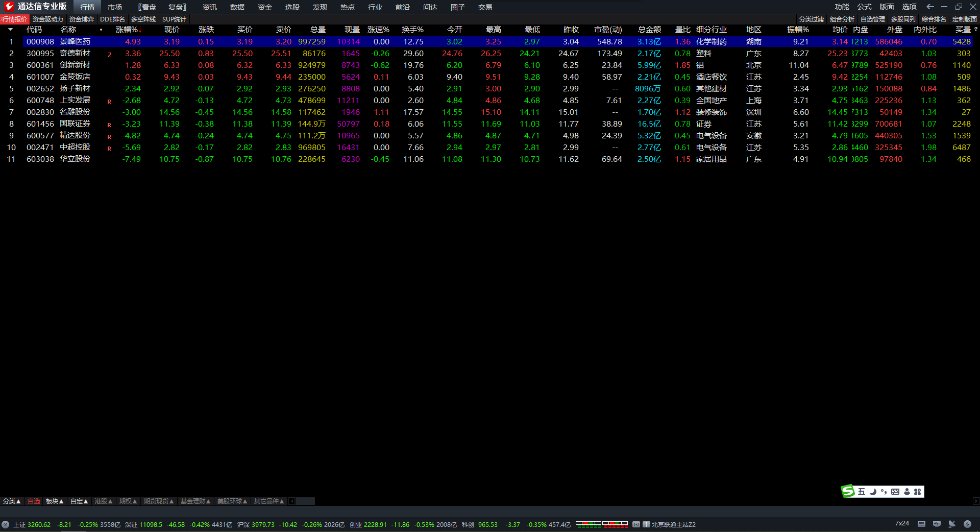Expand the 板块 bottom tab menu
The height and width of the screenshot is (532, 980).
coord(55,501)
